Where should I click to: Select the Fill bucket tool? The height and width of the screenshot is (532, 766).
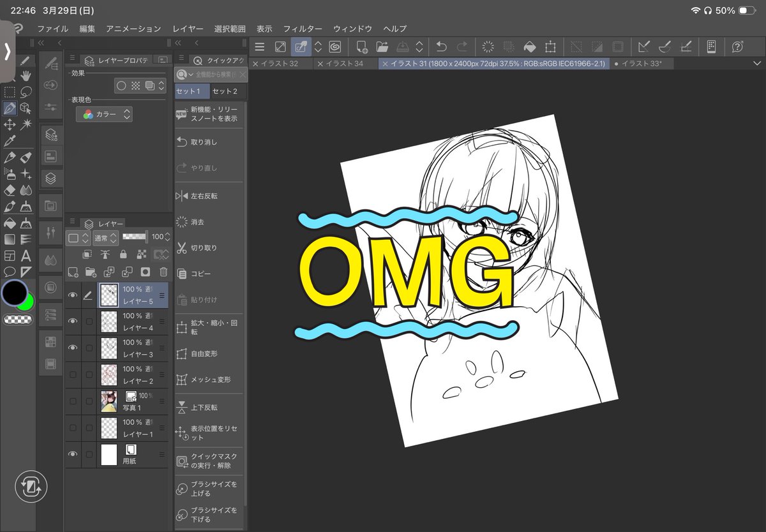pos(10,223)
